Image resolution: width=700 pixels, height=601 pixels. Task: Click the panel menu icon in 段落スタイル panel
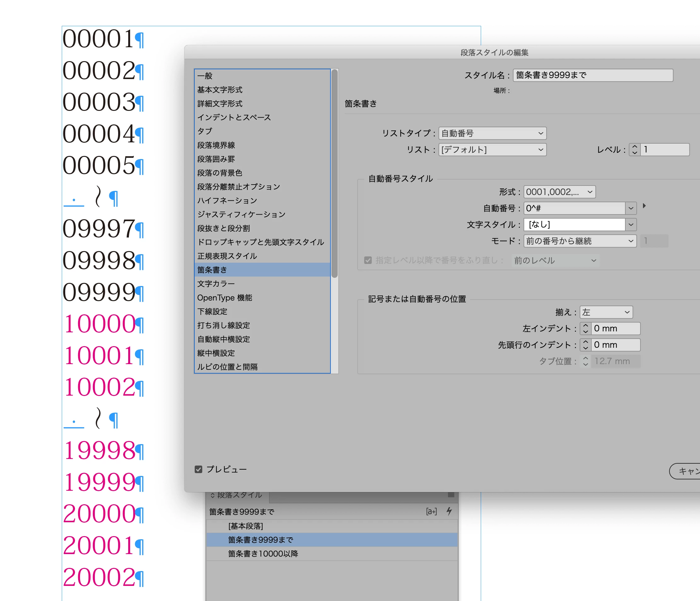click(451, 495)
